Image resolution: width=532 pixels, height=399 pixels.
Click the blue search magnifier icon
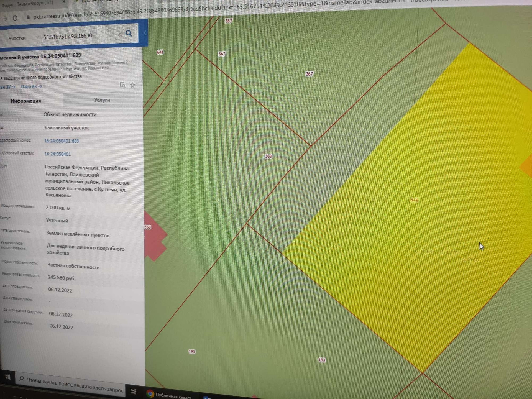[129, 34]
